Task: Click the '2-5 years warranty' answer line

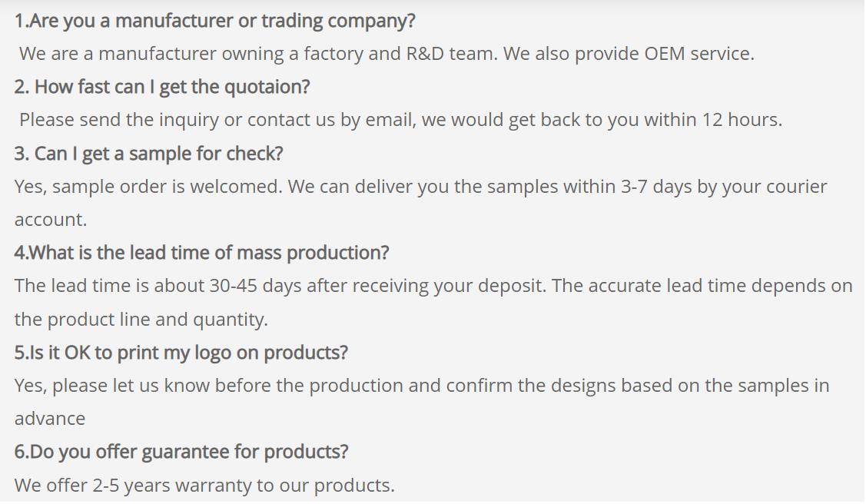Action: coord(204,486)
